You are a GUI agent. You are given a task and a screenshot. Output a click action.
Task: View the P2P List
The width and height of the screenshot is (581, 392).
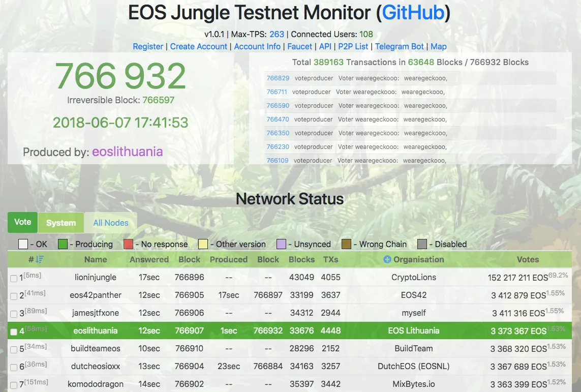pyautogui.click(x=353, y=46)
